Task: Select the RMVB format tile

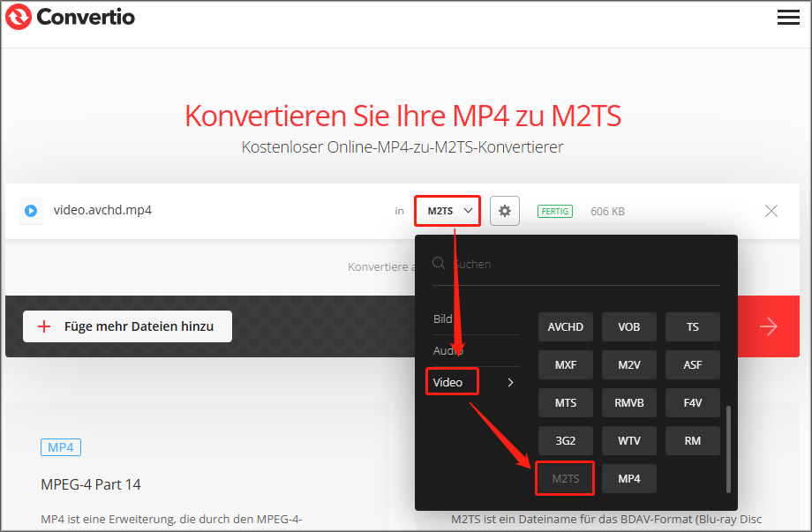Action: coord(628,402)
